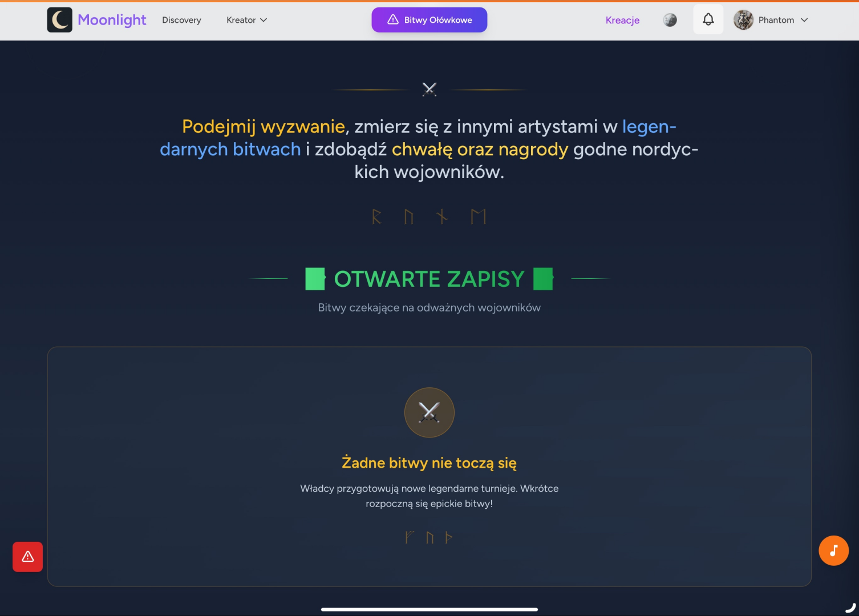
Task: Click the Żadne bitwy nie toczą się title
Action: pyautogui.click(x=429, y=463)
